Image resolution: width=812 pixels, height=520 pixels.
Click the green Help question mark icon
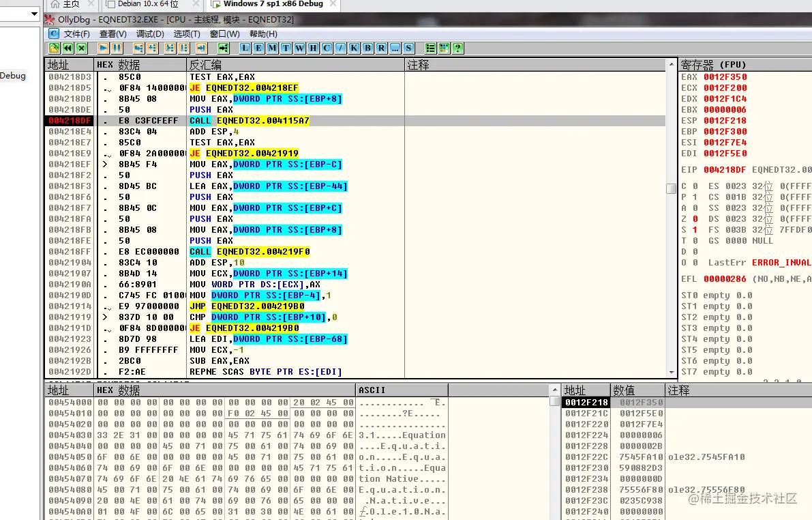pyautogui.click(x=457, y=48)
